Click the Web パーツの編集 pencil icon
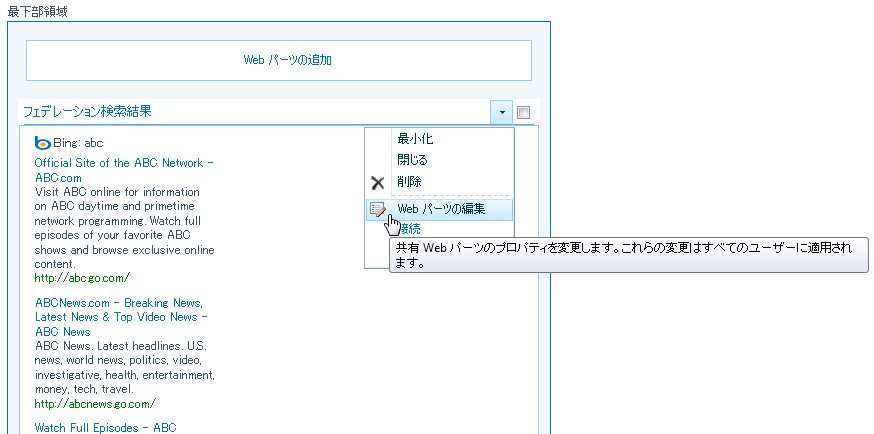 [378, 209]
